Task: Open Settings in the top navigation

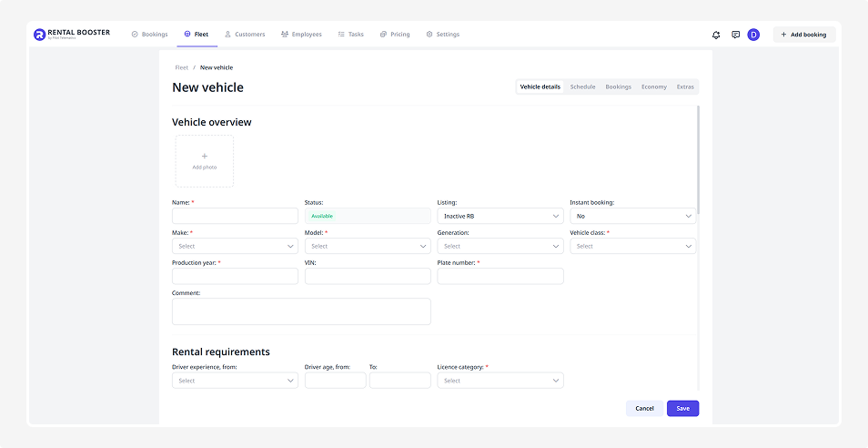Action: coord(442,35)
